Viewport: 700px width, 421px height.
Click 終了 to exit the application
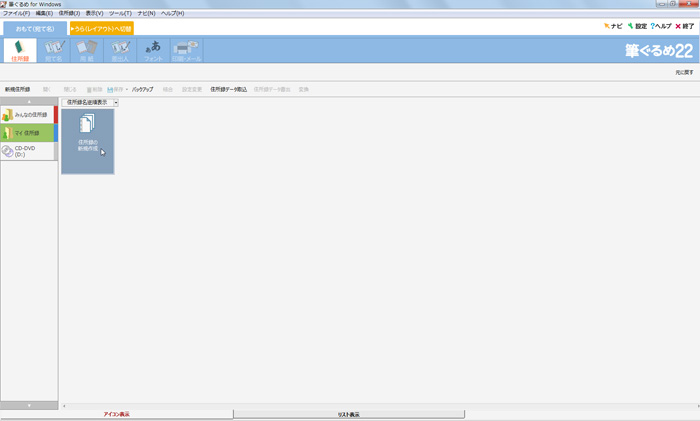pyautogui.click(x=685, y=26)
